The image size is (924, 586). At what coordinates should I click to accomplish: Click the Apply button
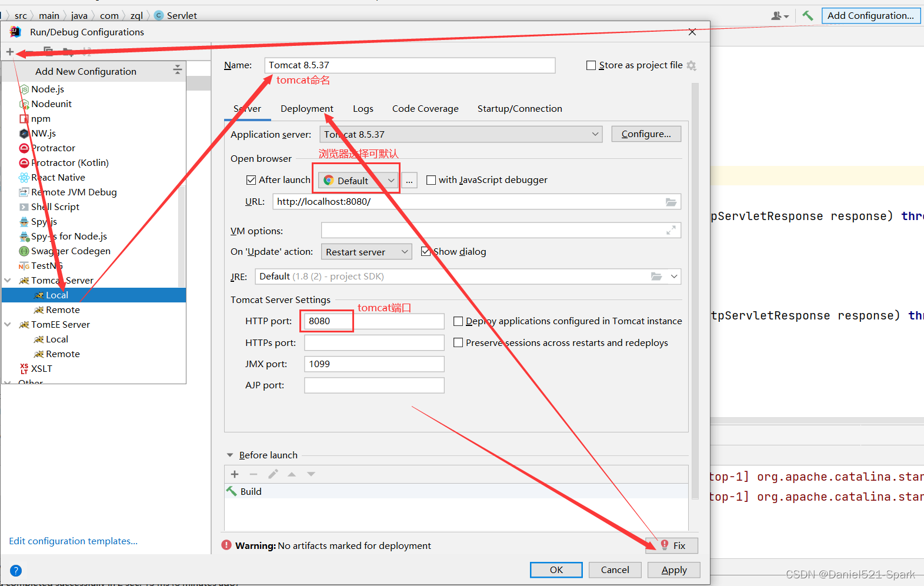674,570
